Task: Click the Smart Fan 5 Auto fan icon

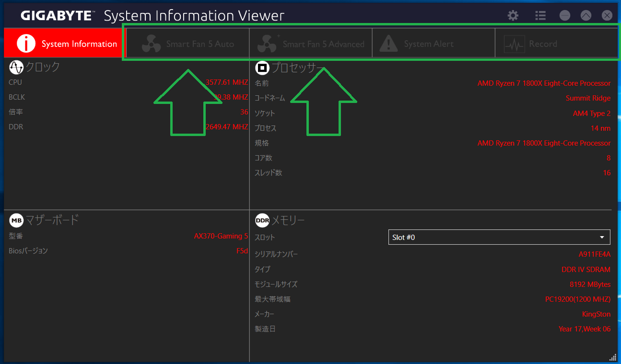Action: point(151,44)
